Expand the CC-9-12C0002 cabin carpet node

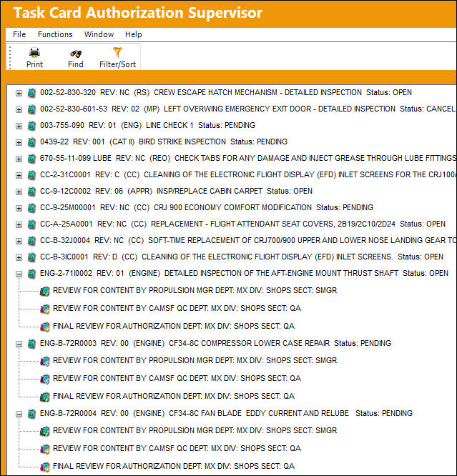[19, 192]
